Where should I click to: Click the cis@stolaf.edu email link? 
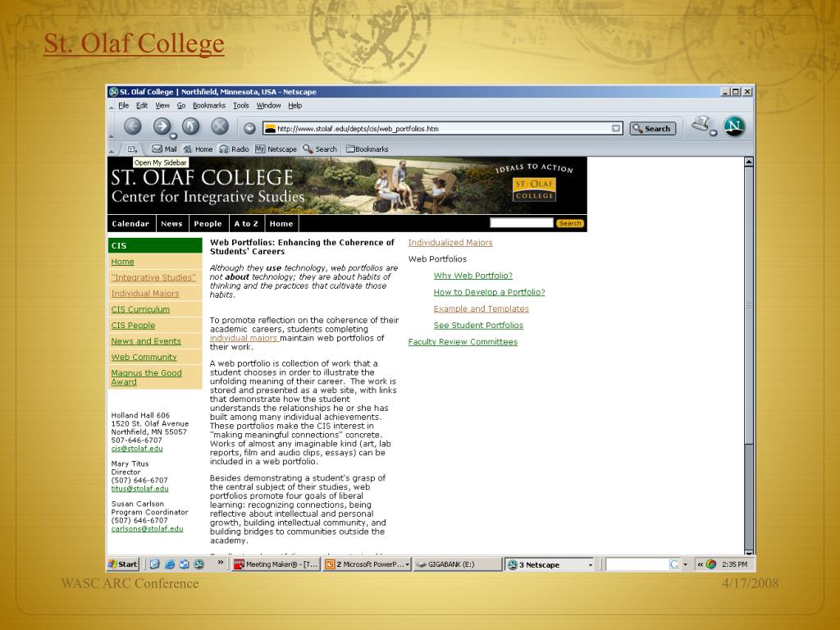[137, 449]
